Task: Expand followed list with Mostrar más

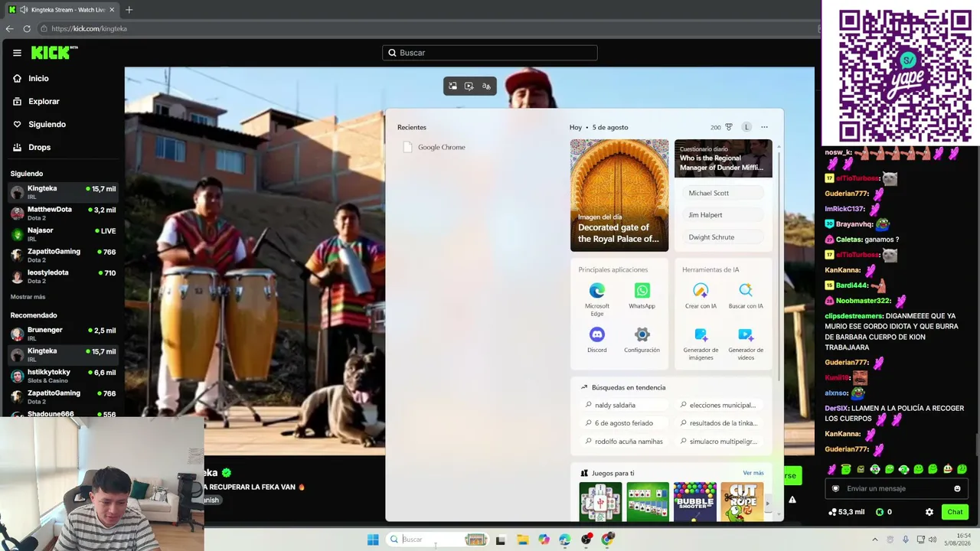Action: coord(28,297)
